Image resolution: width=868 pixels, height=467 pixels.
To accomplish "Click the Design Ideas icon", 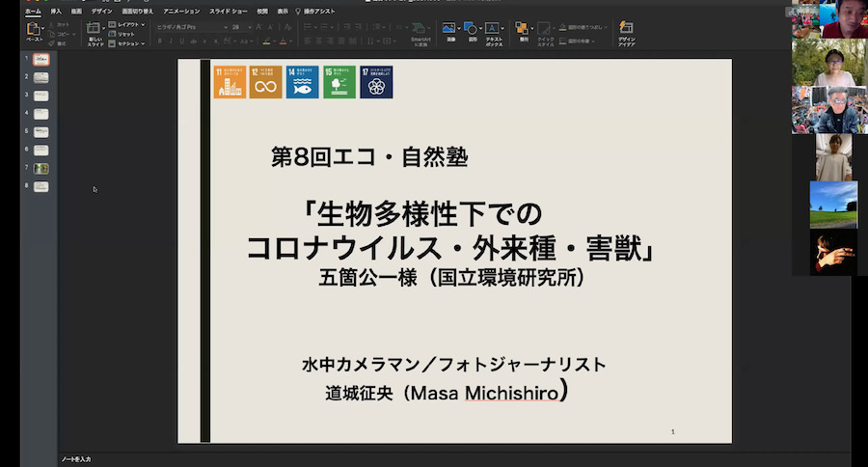I will [626, 27].
